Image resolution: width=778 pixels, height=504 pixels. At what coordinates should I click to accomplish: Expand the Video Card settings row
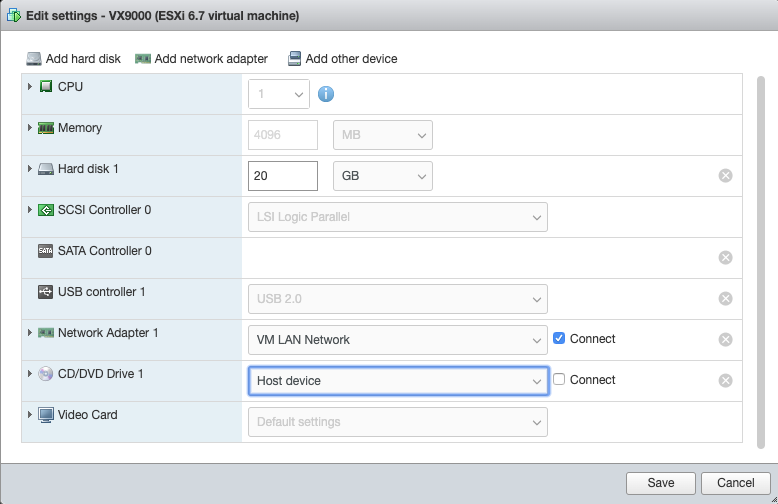click(x=30, y=414)
